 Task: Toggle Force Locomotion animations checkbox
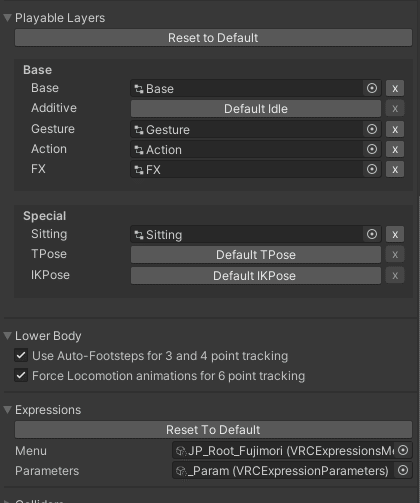21,376
